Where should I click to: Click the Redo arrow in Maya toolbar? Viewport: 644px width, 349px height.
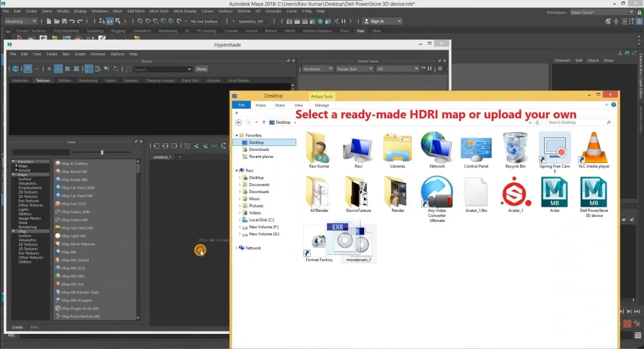[x=80, y=21]
